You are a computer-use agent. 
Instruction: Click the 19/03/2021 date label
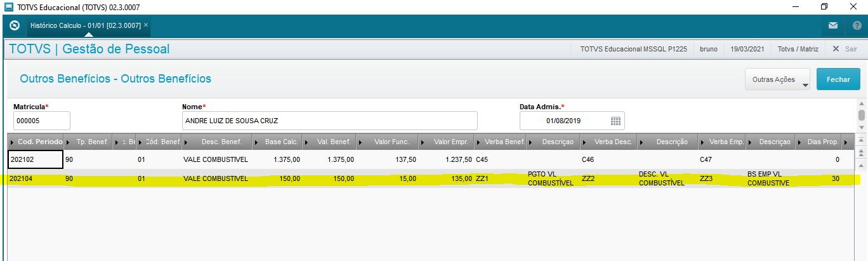coord(747,49)
